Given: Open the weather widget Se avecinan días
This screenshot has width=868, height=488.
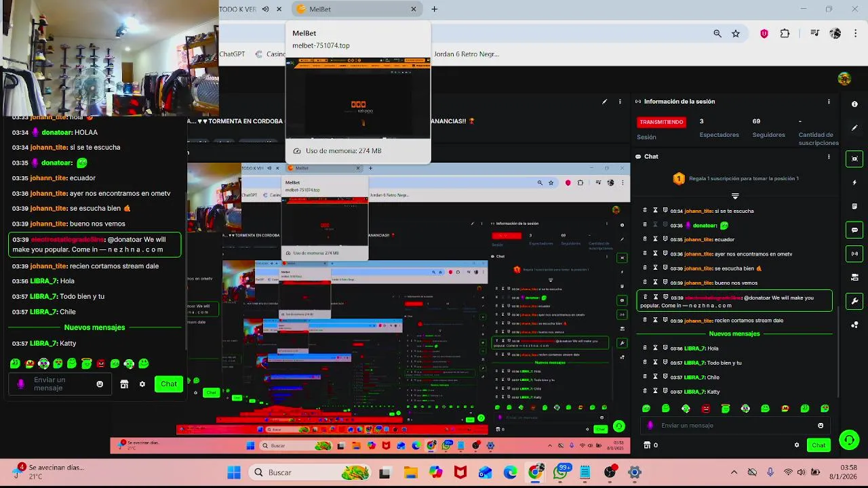Looking at the screenshot, I should pos(49,472).
